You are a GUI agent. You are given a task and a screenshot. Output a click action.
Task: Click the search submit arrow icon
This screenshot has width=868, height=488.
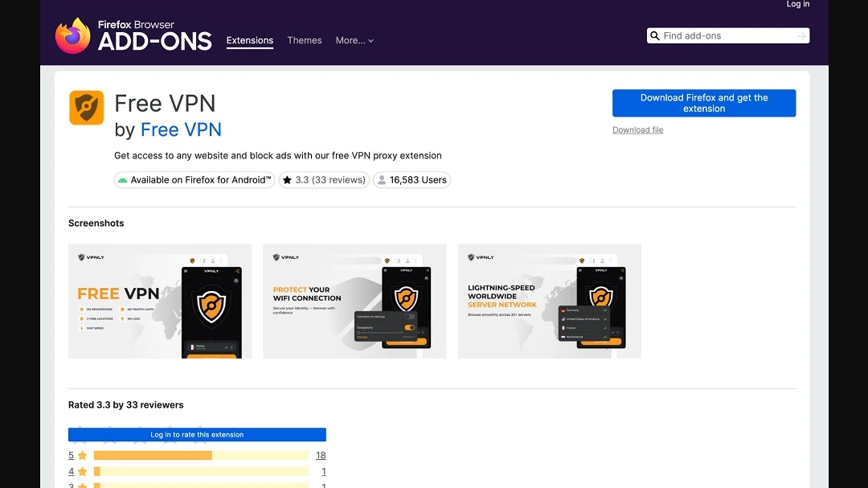[x=801, y=35]
